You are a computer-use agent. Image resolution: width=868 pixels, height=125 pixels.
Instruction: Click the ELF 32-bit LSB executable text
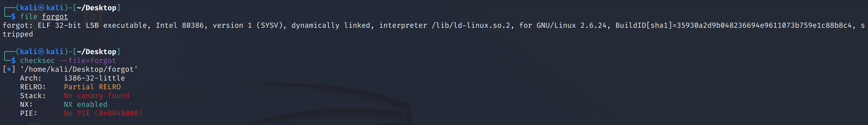(92, 25)
